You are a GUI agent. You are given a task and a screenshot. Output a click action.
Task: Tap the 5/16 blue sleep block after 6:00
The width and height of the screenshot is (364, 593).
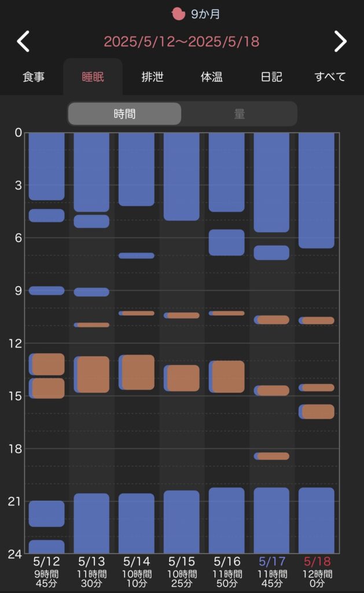[226, 242]
